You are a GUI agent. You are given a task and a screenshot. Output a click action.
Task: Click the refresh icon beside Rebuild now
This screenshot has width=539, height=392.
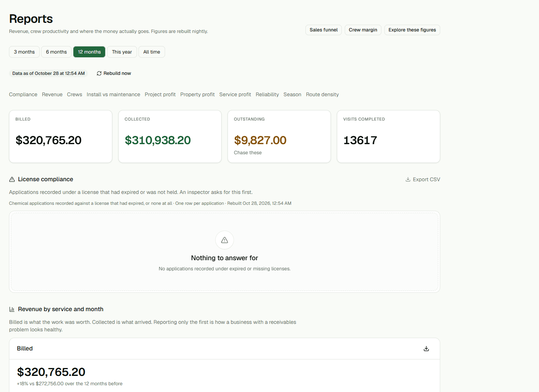(x=99, y=73)
